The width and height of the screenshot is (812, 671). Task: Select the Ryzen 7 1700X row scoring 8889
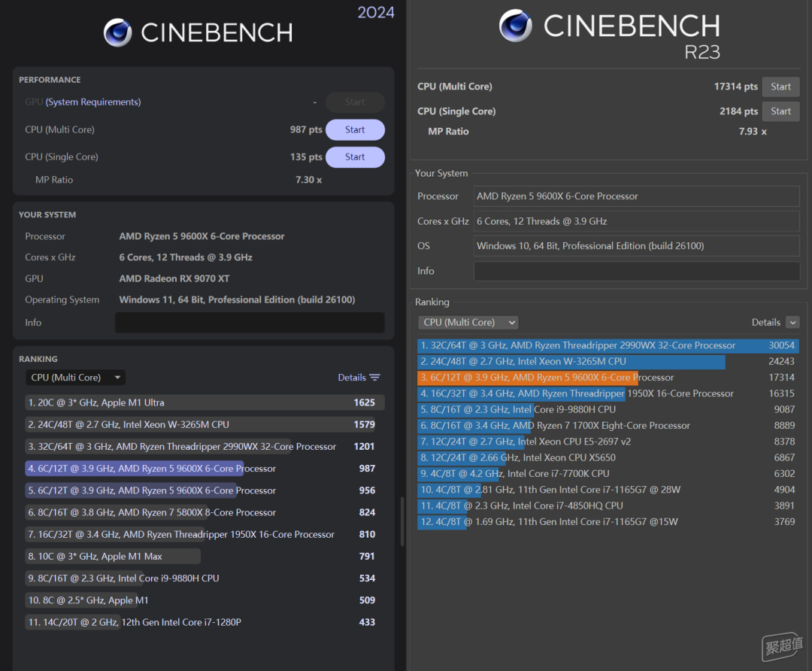click(608, 426)
